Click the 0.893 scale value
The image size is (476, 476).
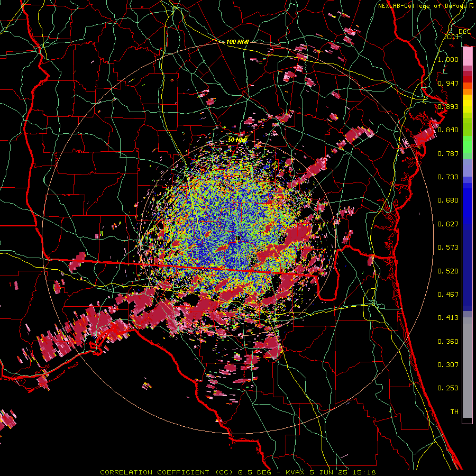(448, 106)
